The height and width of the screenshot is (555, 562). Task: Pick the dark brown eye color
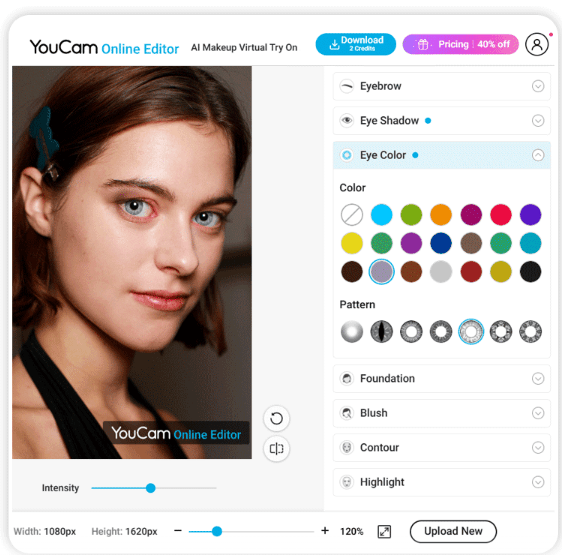click(x=352, y=271)
